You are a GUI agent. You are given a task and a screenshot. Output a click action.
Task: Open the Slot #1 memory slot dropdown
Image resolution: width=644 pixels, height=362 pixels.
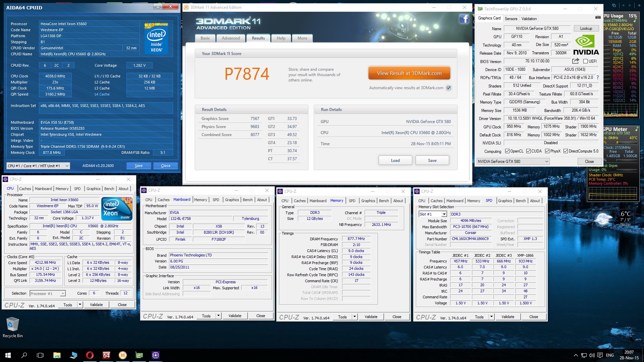click(x=433, y=214)
